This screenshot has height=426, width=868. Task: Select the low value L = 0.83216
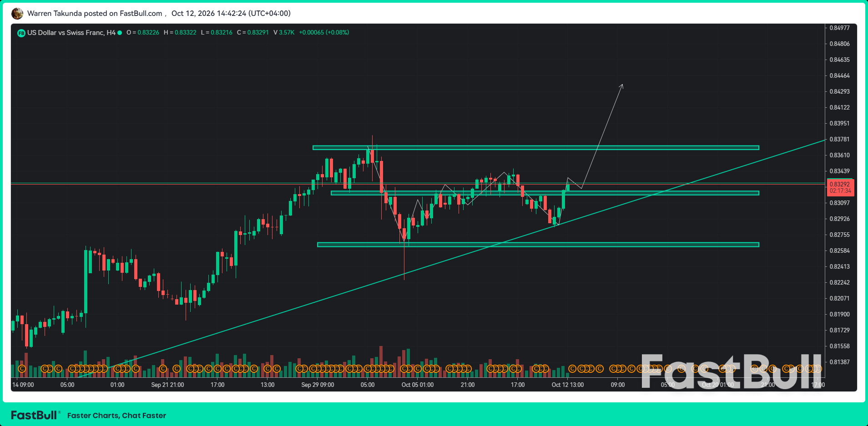click(x=217, y=33)
